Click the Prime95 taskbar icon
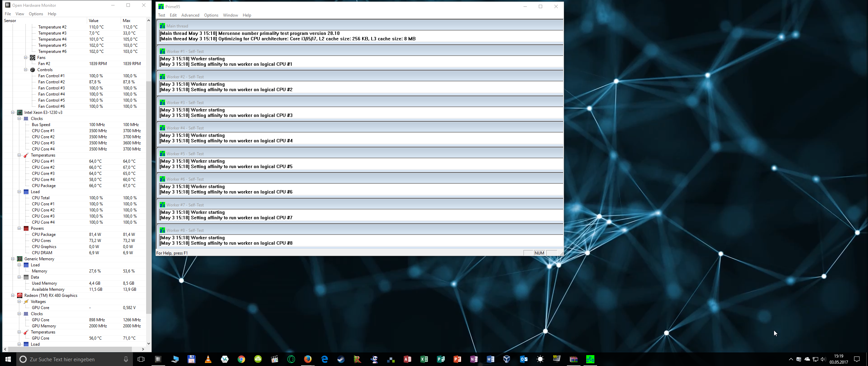 tap(590, 359)
